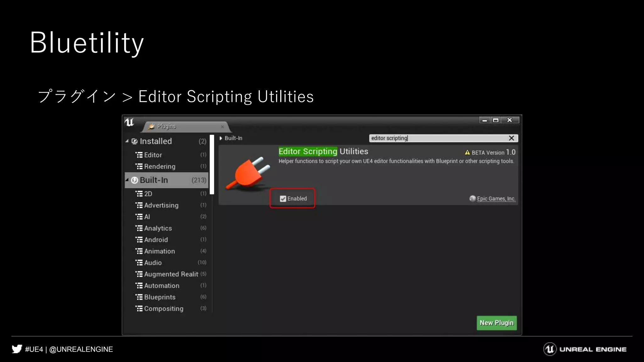Image resolution: width=644 pixels, height=362 pixels.
Task: Click the list icon beside Automation
Action: [x=139, y=286]
